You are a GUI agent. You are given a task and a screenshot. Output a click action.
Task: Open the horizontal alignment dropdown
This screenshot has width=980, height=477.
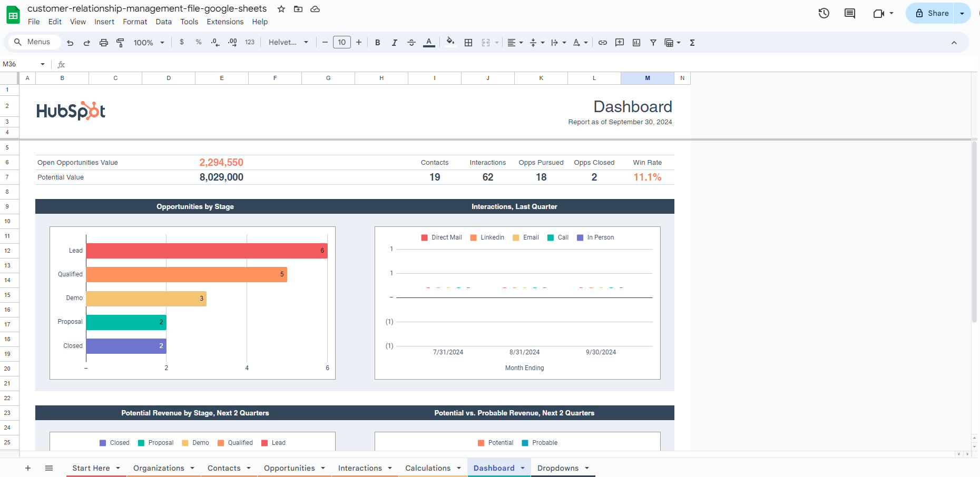click(x=514, y=42)
